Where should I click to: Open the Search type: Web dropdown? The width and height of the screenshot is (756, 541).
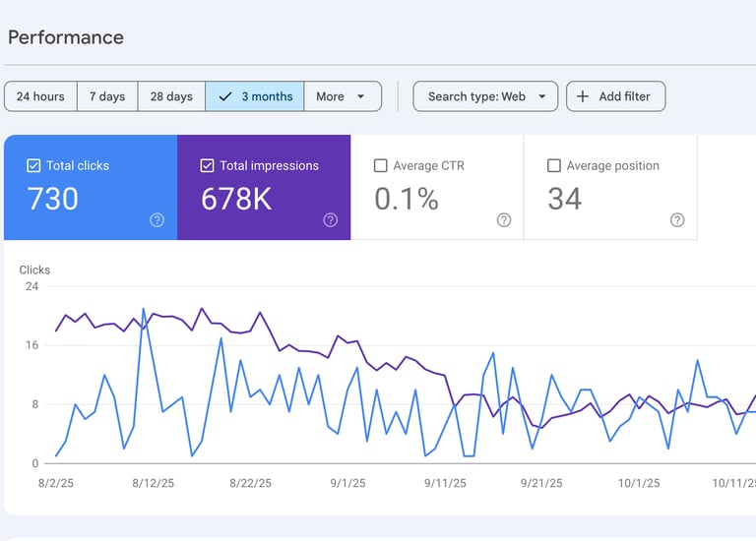[x=485, y=96]
